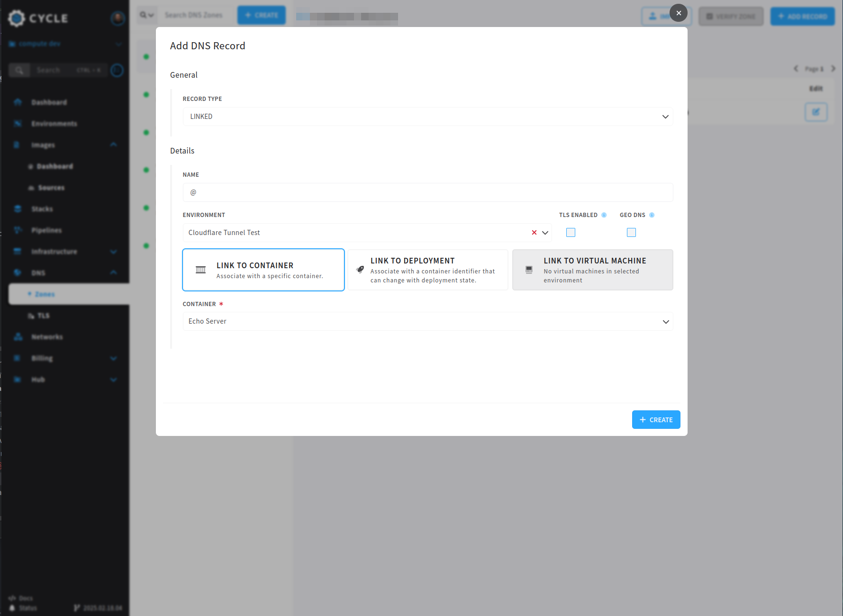Open Dashboard in the sidebar
The image size is (843, 616).
point(49,102)
